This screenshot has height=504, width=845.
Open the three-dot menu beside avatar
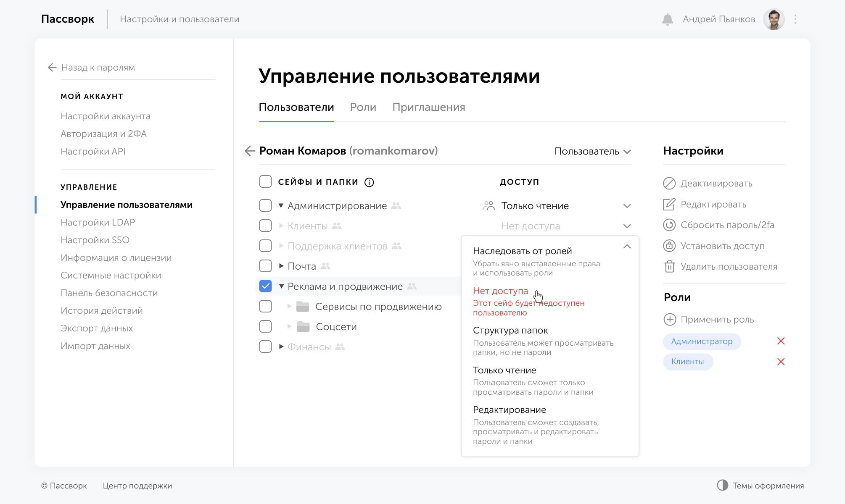pyautogui.click(x=795, y=19)
